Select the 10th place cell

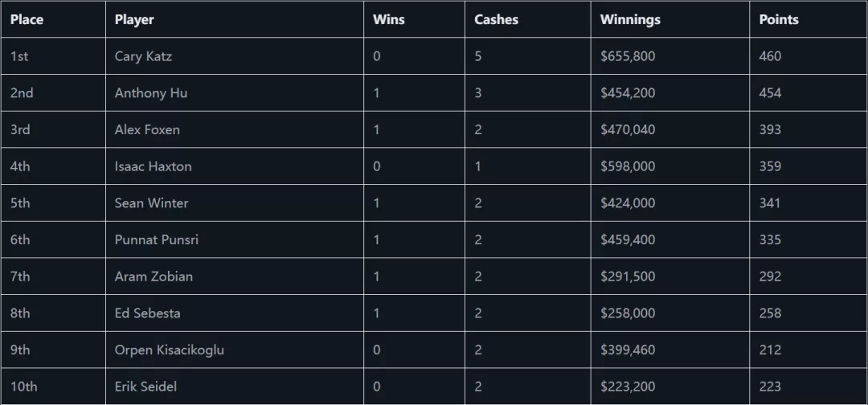tap(24, 387)
